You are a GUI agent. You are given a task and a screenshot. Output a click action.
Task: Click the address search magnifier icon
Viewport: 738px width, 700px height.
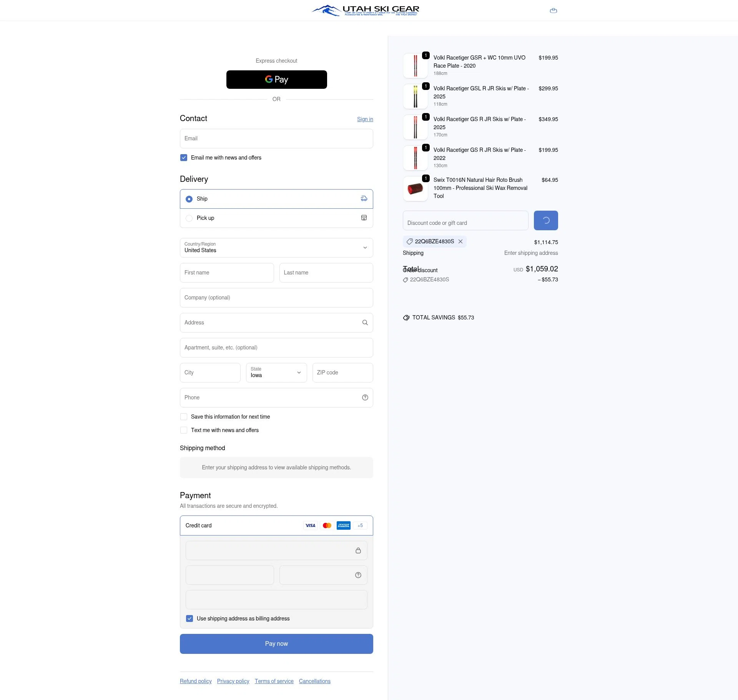[x=365, y=323]
